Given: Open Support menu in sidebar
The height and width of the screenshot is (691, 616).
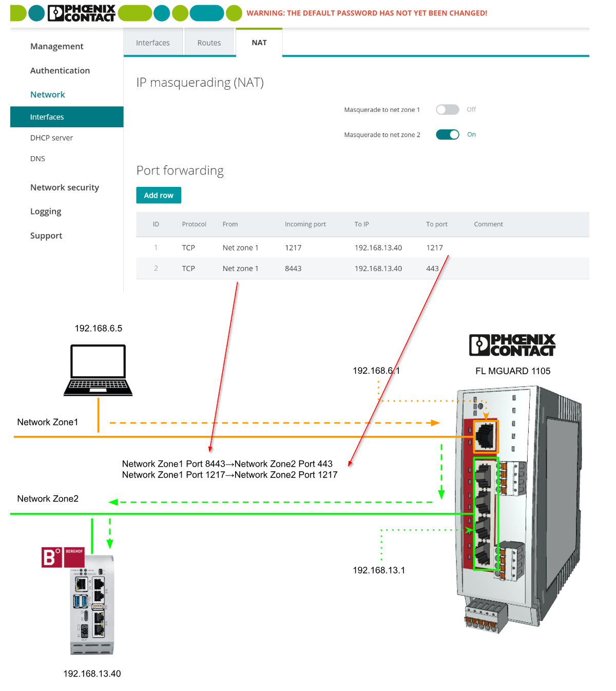Looking at the screenshot, I should click(46, 236).
